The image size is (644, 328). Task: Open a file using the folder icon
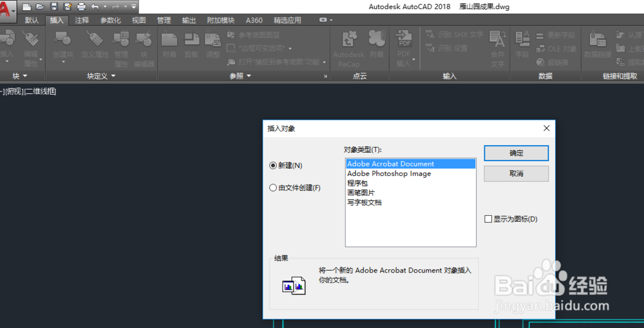click(40, 6)
